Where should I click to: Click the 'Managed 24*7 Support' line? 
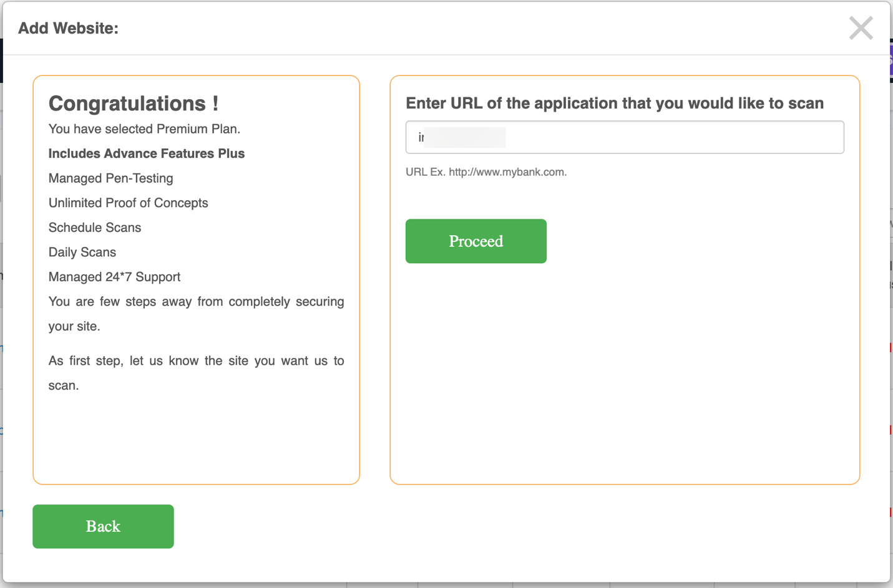pos(115,277)
